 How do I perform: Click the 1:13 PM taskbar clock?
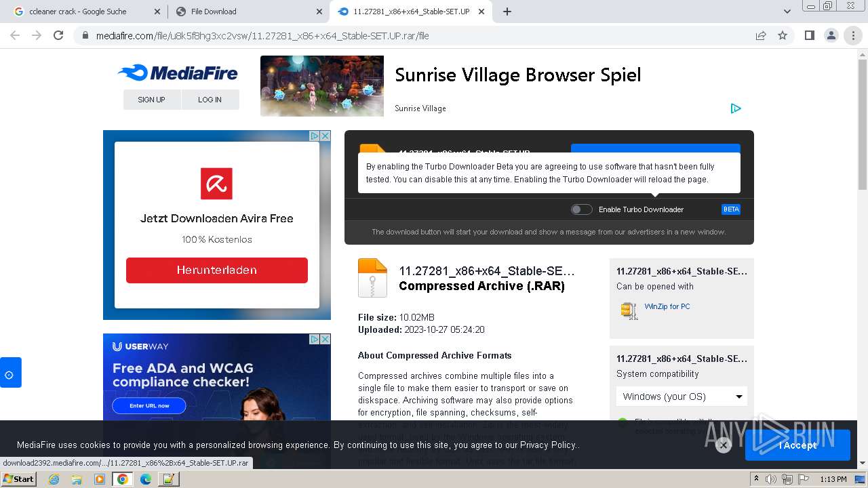coord(833,479)
